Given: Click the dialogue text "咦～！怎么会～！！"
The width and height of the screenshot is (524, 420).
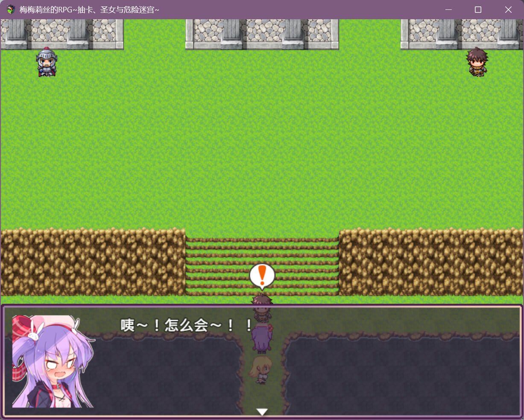Looking at the screenshot, I should 187,326.
